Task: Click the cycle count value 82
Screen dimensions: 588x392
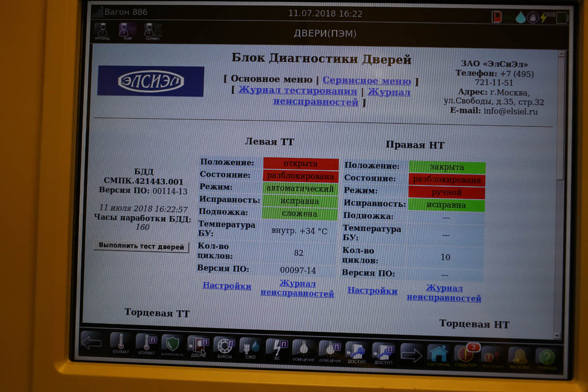Action: (x=299, y=253)
